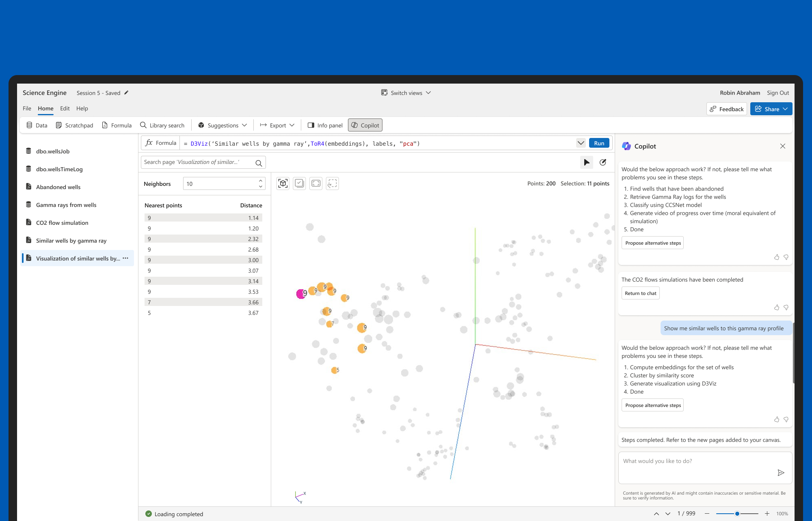Screen dimensions: 812x521
Task: Toggle the Copilot panel button
Action: tap(365, 125)
